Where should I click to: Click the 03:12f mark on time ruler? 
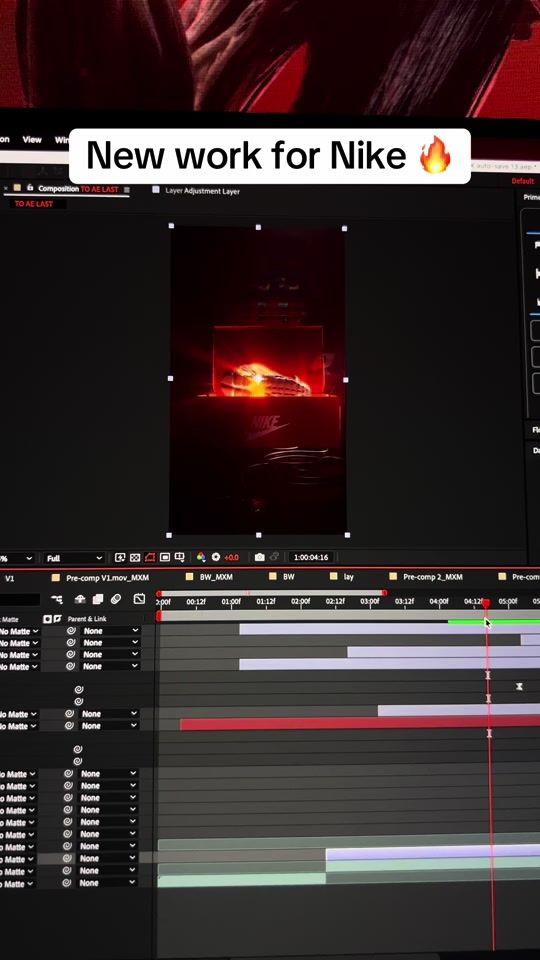403,602
